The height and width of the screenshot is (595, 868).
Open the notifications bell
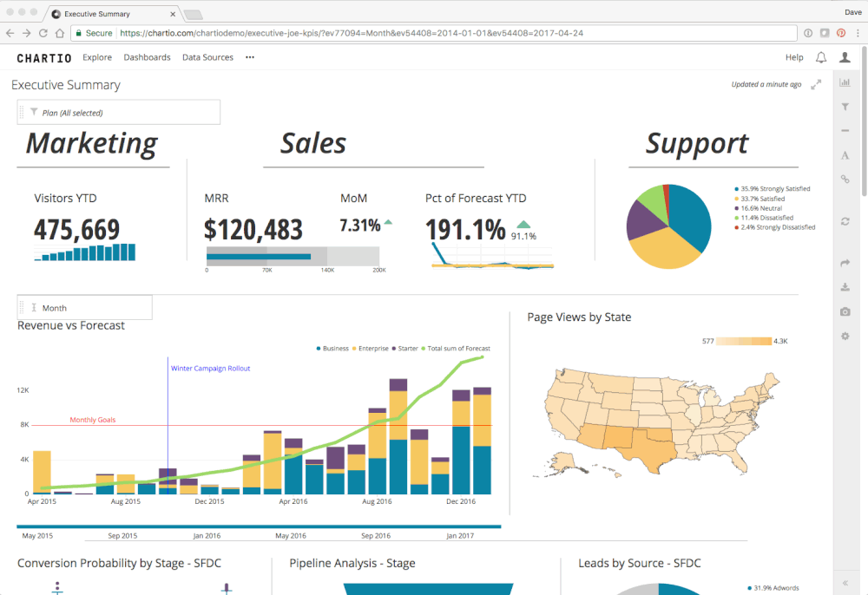(820, 57)
